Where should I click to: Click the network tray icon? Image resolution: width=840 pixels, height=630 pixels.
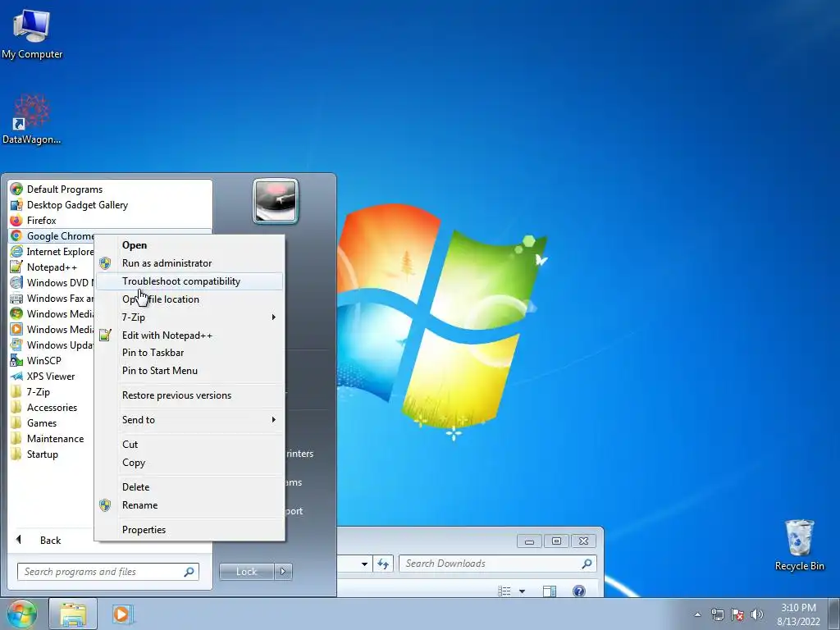717,614
